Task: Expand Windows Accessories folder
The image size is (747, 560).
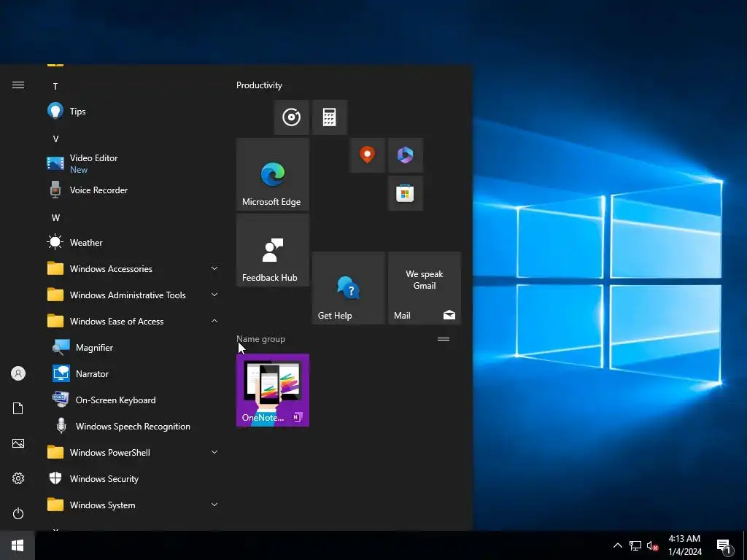Action: coord(133,268)
